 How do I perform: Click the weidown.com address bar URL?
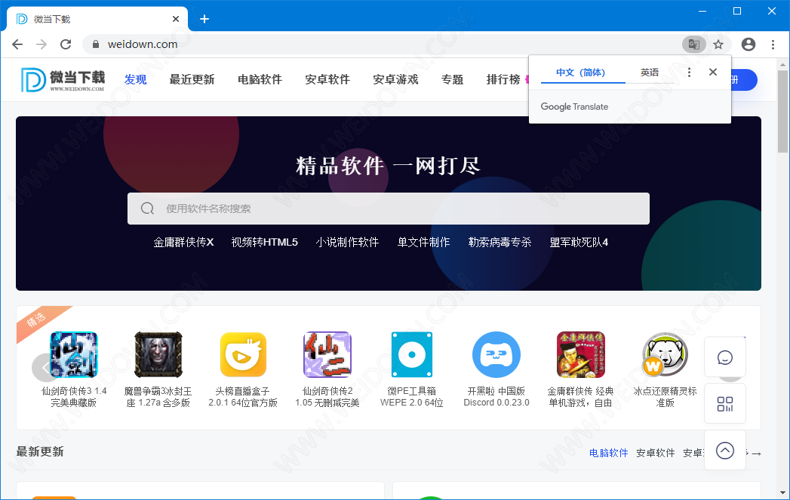(x=143, y=44)
